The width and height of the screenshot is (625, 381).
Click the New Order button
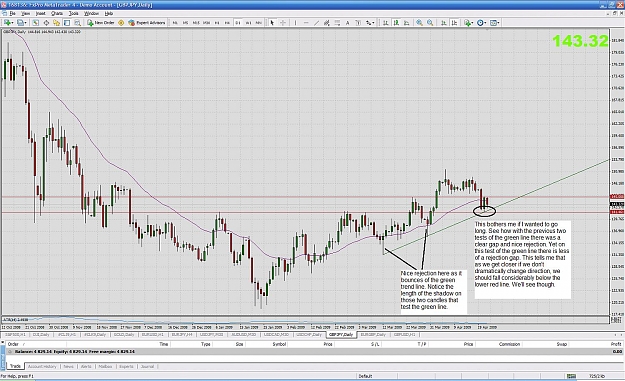[x=101, y=23]
